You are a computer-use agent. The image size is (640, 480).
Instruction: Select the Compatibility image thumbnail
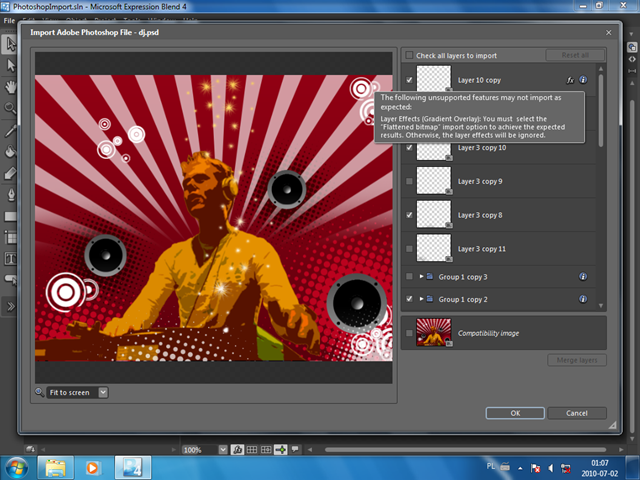click(433, 333)
